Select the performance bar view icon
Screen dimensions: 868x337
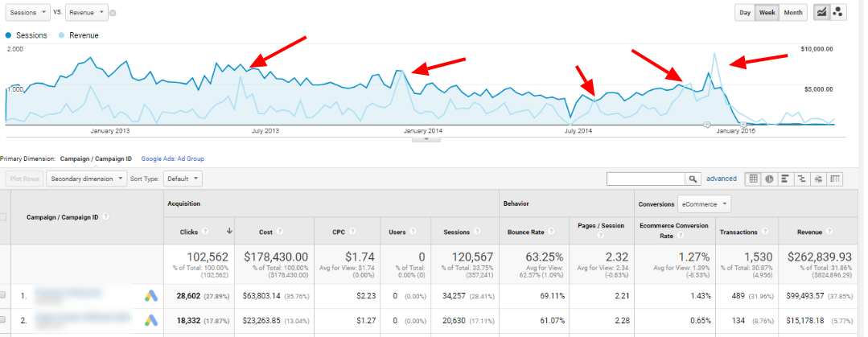786,179
